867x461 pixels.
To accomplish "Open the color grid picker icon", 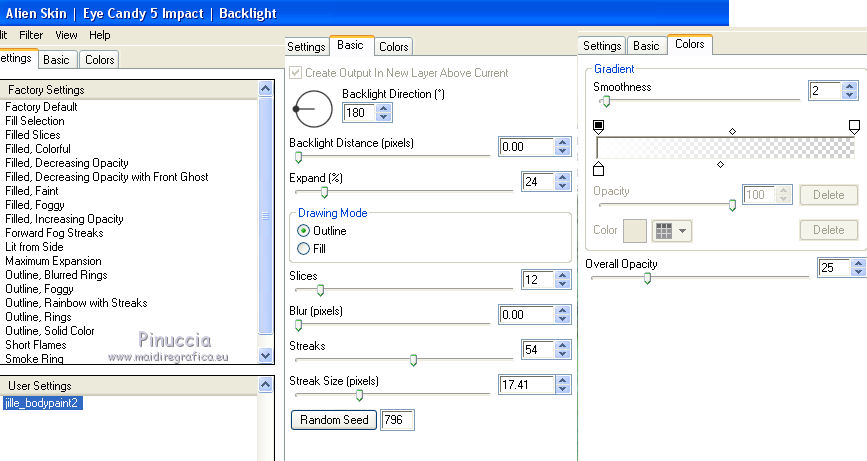I will pos(664,231).
